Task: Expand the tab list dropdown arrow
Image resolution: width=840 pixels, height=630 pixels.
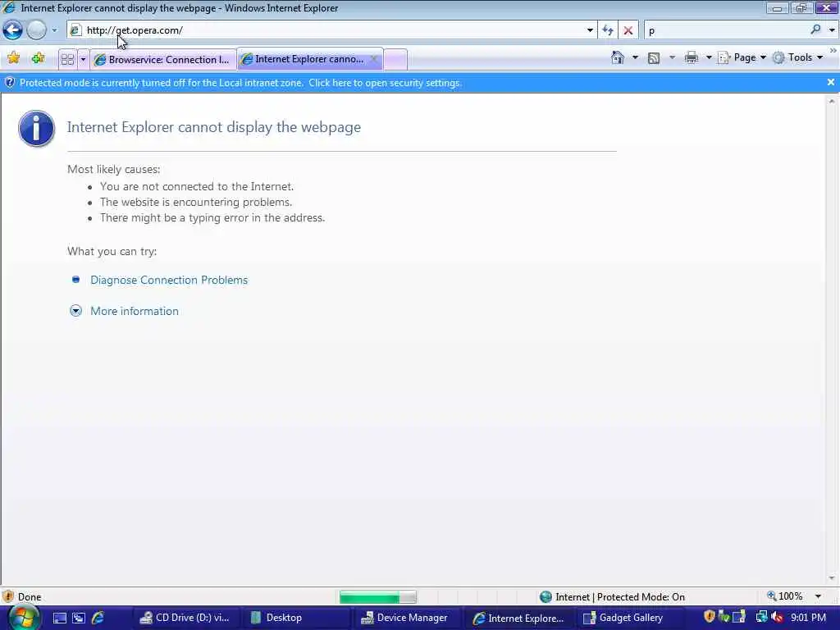Action: (x=83, y=59)
